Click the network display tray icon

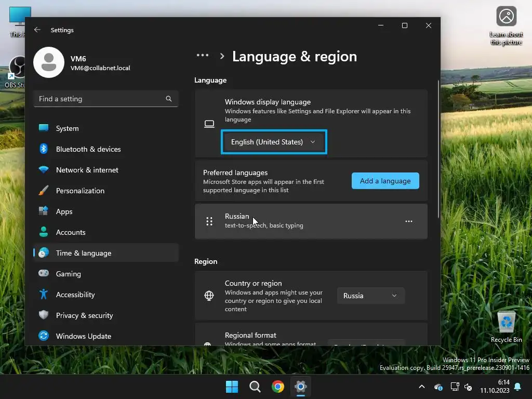[455, 387]
